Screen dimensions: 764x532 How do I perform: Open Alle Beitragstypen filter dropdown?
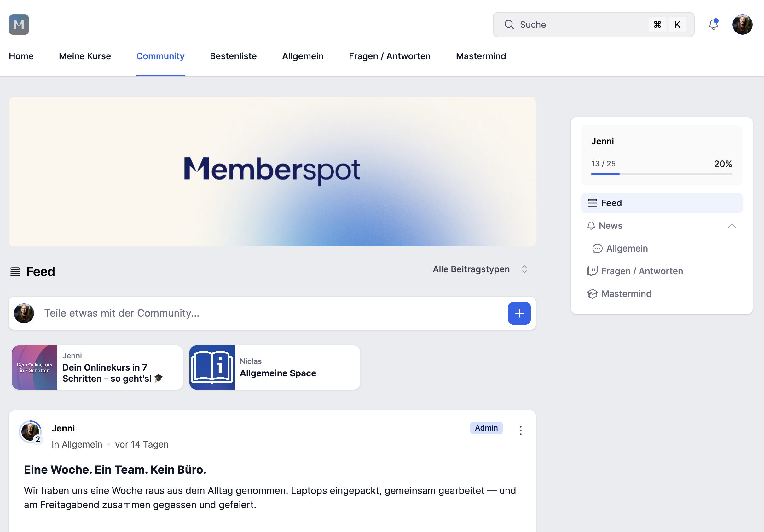(479, 269)
